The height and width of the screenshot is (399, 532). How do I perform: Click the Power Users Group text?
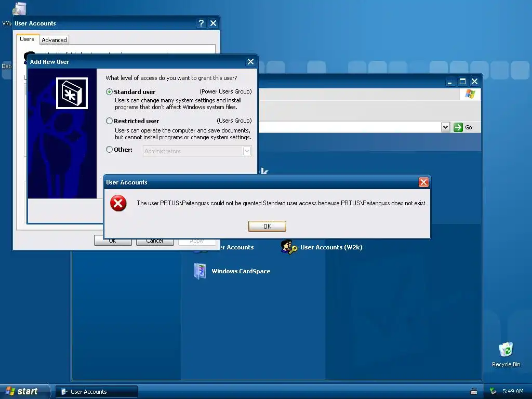click(x=225, y=91)
